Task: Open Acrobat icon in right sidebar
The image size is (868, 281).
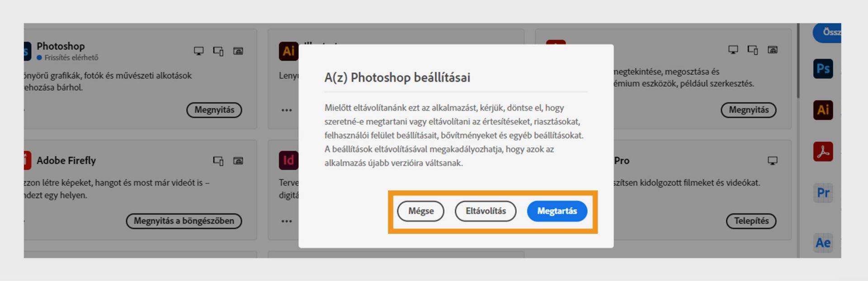Action: click(x=823, y=152)
